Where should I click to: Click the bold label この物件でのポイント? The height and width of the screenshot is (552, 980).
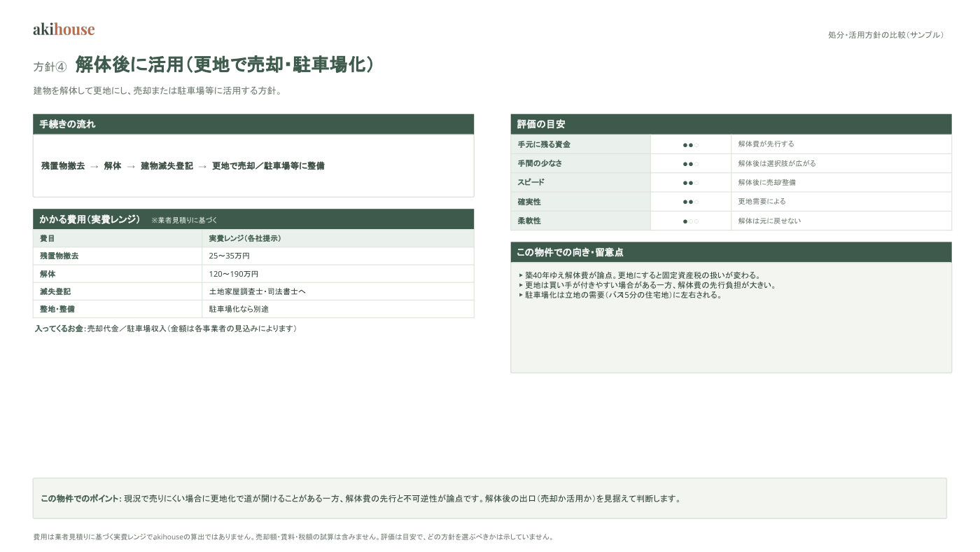pyautogui.click(x=80, y=499)
